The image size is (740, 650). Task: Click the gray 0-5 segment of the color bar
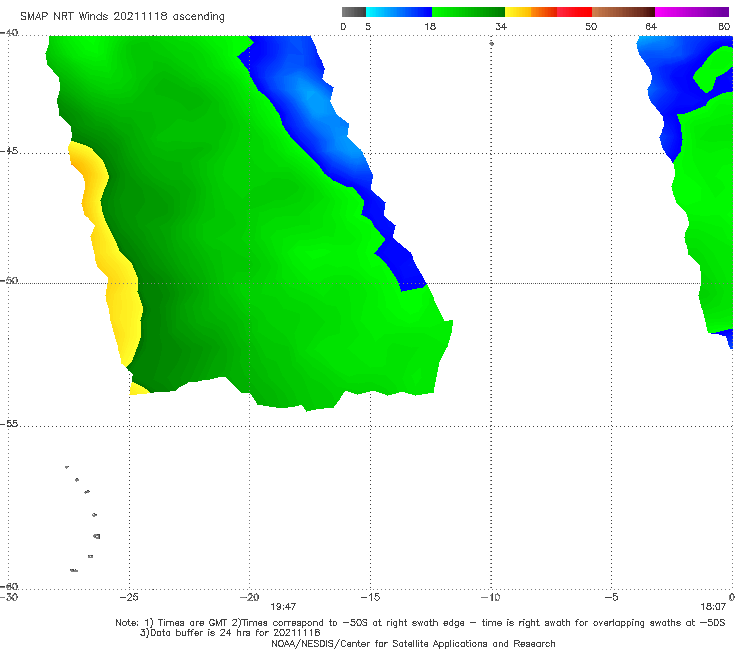(354, 12)
